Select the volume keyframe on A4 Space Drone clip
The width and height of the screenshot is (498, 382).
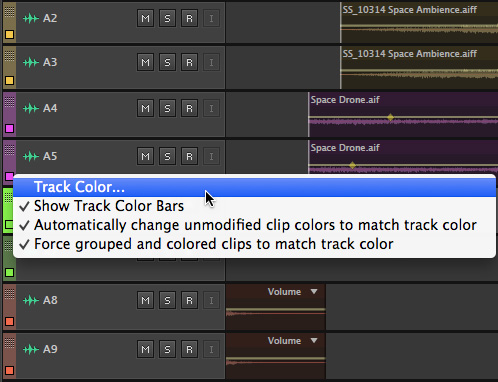pos(390,117)
